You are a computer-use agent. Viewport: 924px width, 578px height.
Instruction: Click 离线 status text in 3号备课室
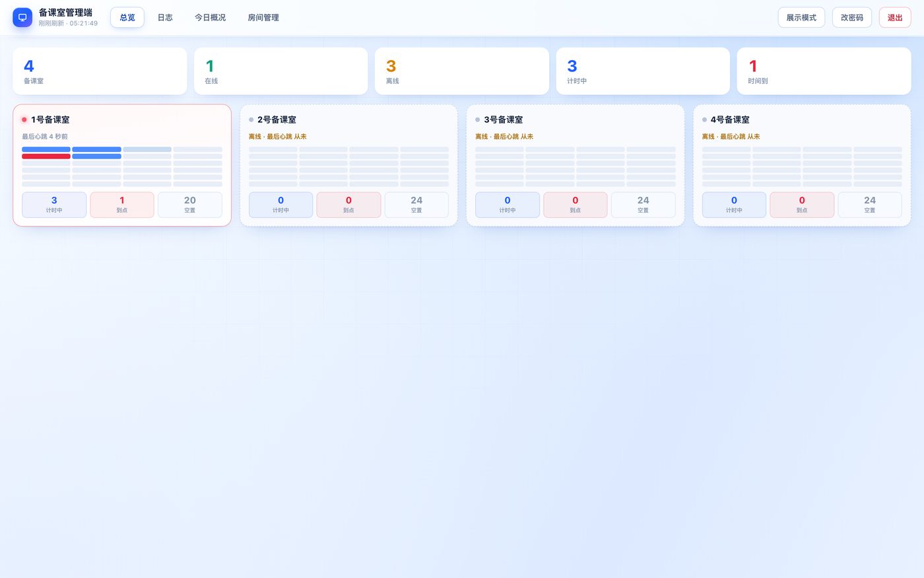coord(504,137)
